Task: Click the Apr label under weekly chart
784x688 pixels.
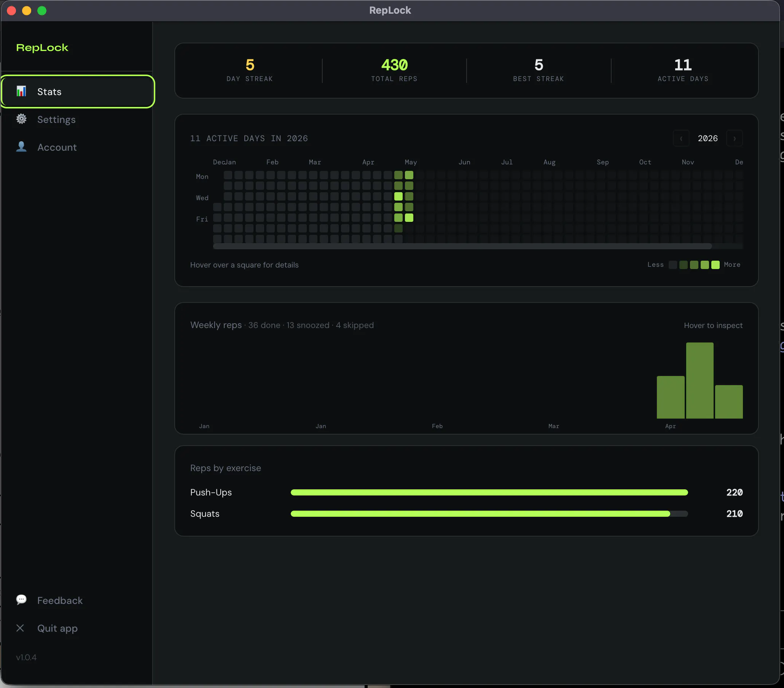Action: click(671, 426)
